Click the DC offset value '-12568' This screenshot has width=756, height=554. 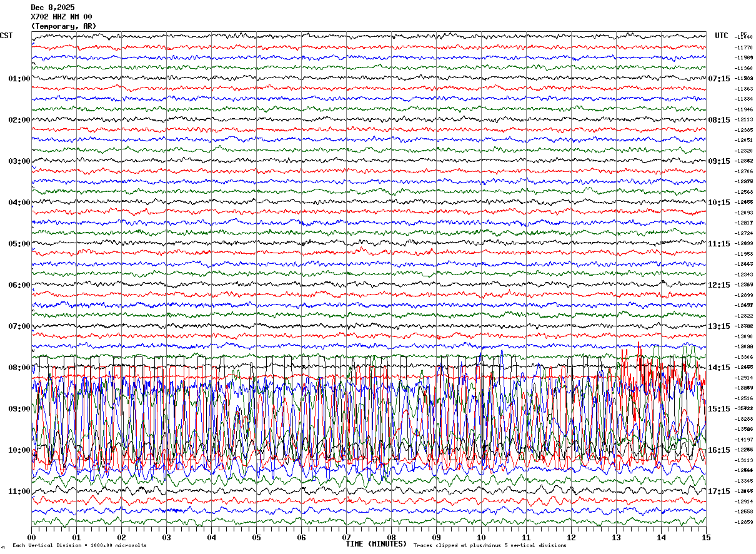[744, 193]
